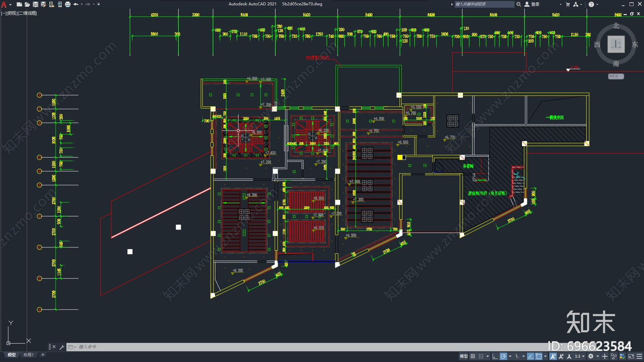644x362 pixels.
Task: Open the 二维线框 visual style control
Action: pyautogui.click(x=28, y=13)
